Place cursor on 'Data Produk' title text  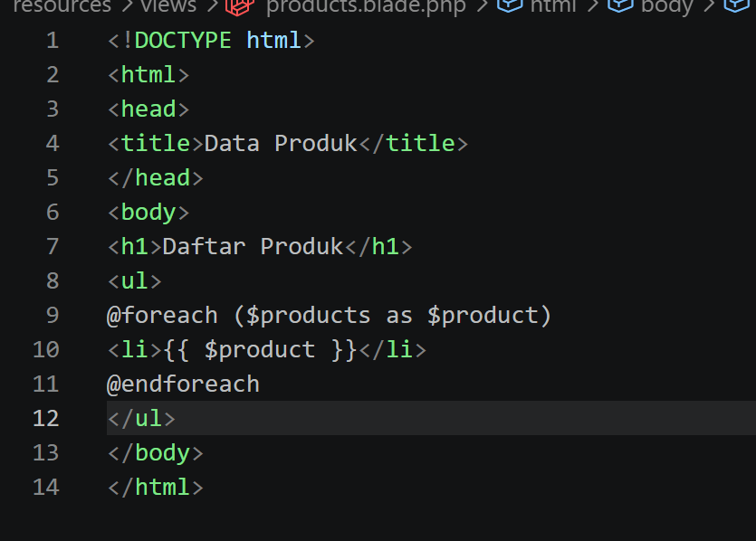(281, 144)
